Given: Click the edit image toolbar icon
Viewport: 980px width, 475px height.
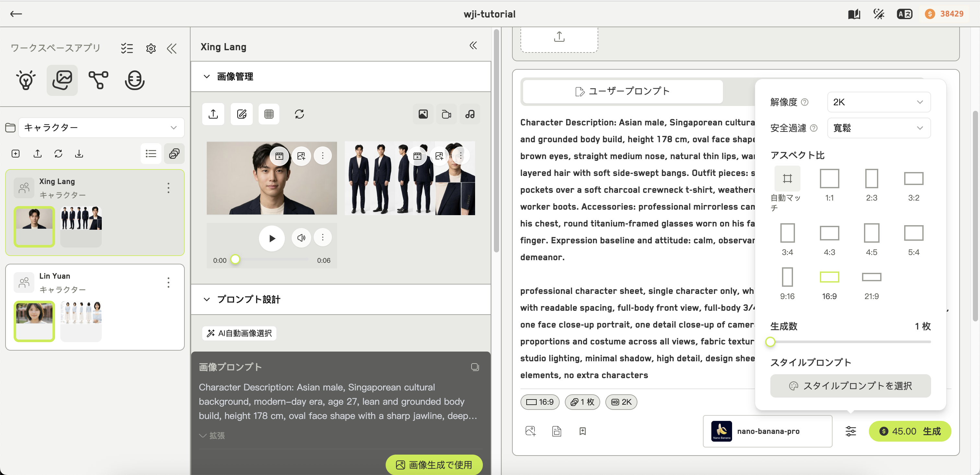Looking at the screenshot, I should [x=241, y=114].
